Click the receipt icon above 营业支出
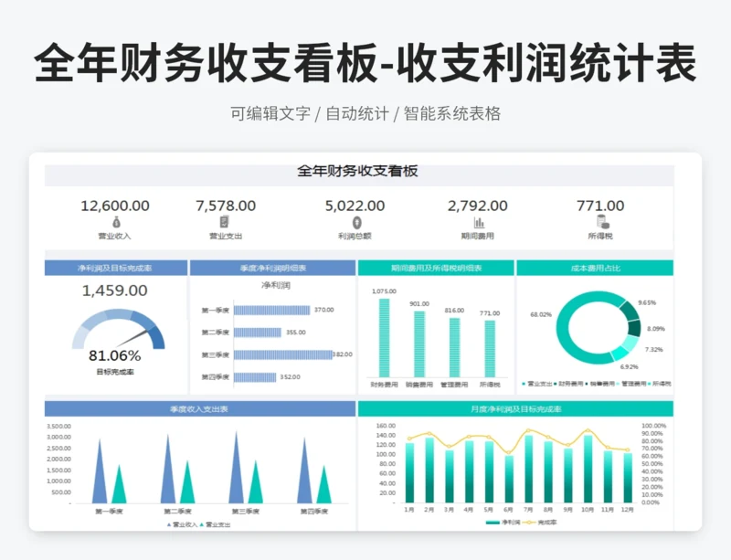The width and height of the screenshot is (731, 560). (x=224, y=222)
